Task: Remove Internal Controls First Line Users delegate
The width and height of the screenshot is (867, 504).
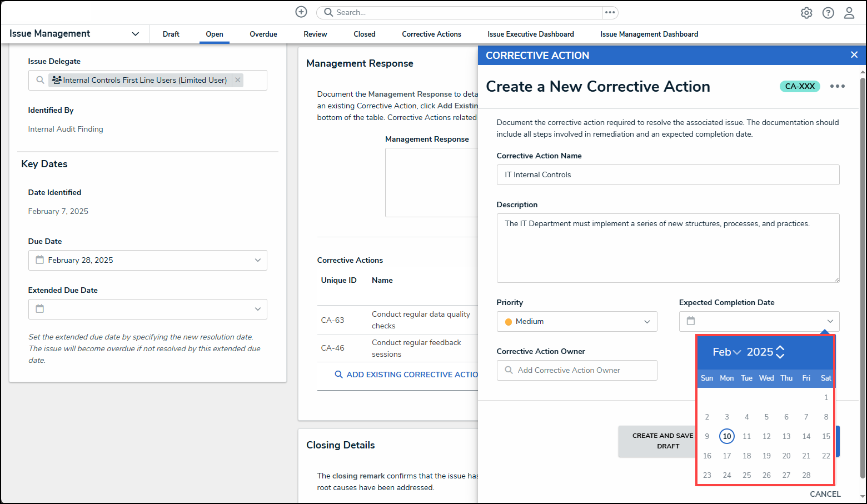Action: click(x=238, y=80)
